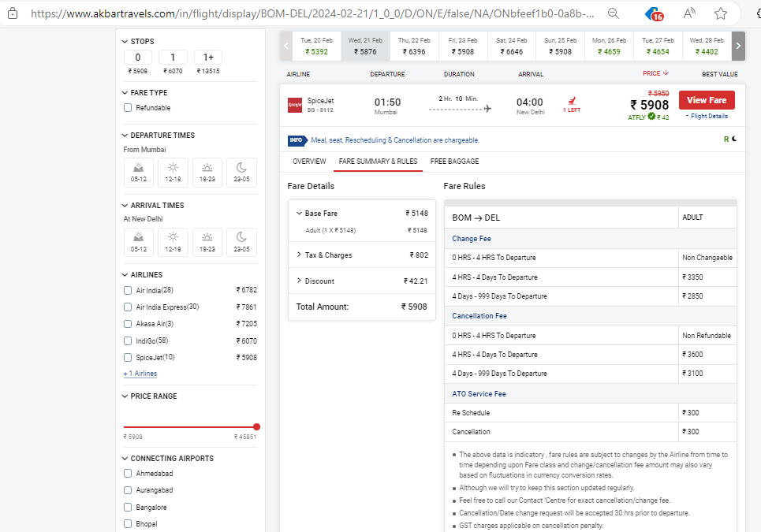Click the browser favorites star icon

(x=720, y=13)
